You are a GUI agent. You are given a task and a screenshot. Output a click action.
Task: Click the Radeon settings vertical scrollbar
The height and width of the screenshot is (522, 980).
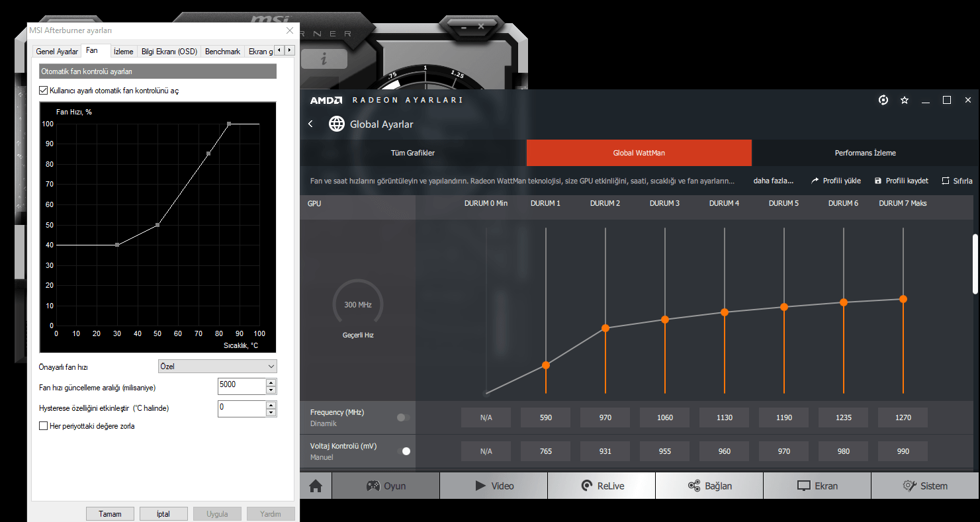click(975, 264)
